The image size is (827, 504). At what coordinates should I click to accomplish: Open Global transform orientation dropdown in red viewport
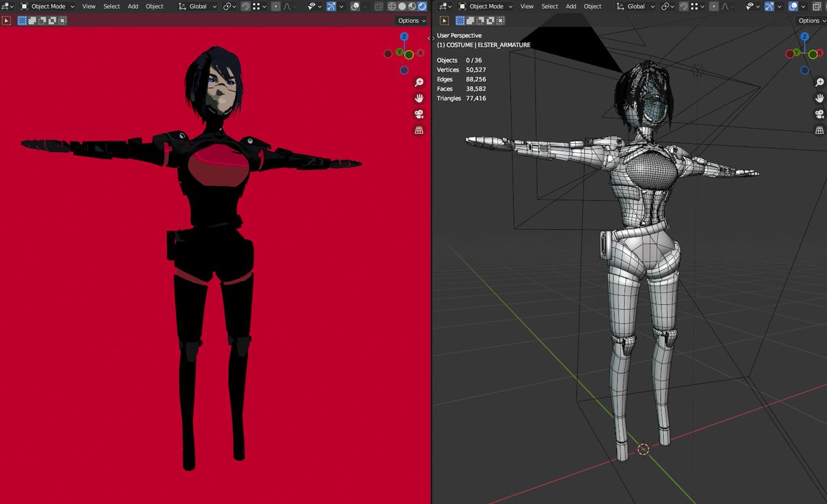(198, 6)
